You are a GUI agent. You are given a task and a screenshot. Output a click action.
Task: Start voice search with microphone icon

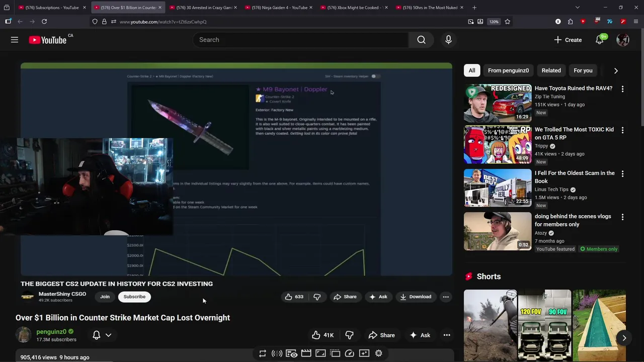pyautogui.click(x=448, y=40)
